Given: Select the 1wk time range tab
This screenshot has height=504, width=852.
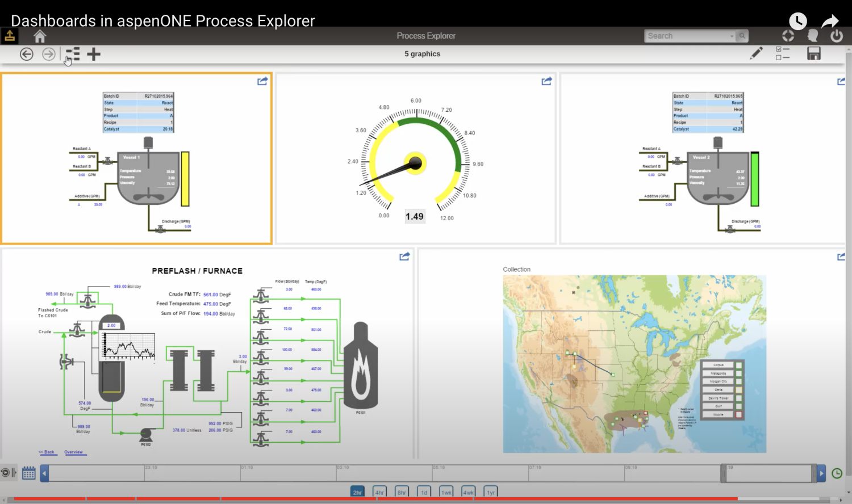Looking at the screenshot, I should 446,492.
